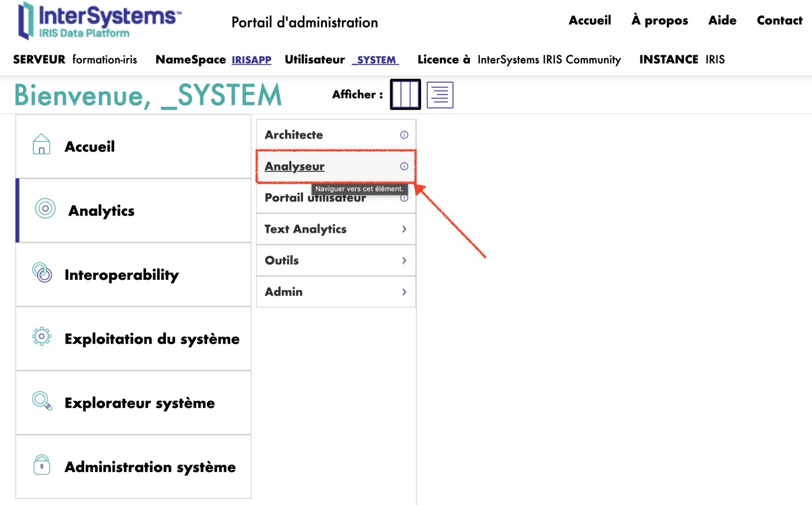
Task: Click the padlock icon for Administration système
Action: pos(42,464)
